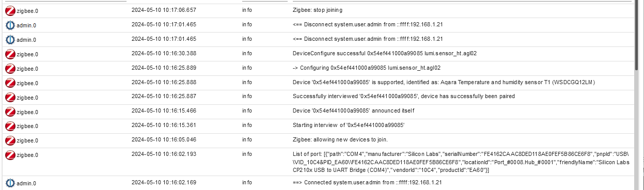This screenshot has width=644, height=190.
Task: Select the 'Zigbee: stop joining' message text
Action: click(317, 10)
